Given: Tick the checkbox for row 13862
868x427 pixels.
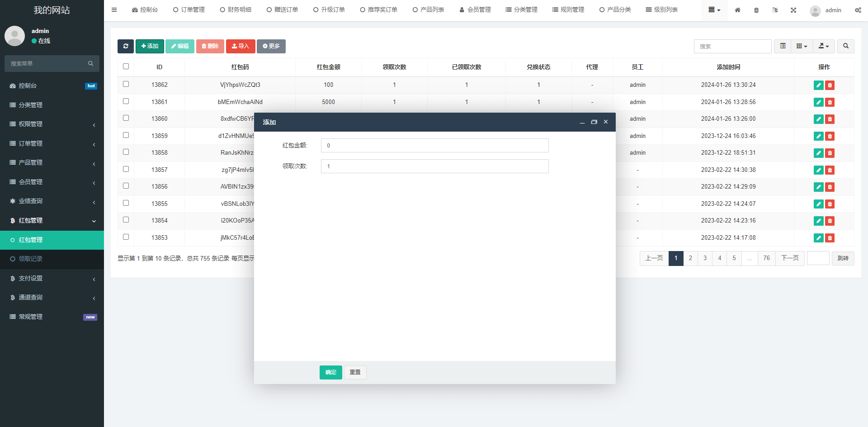Looking at the screenshot, I should [126, 84].
